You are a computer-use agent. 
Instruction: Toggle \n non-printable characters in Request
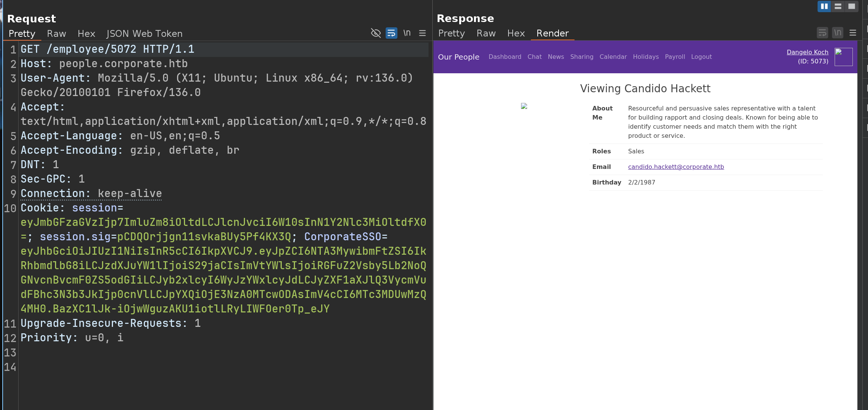click(x=407, y=33)
